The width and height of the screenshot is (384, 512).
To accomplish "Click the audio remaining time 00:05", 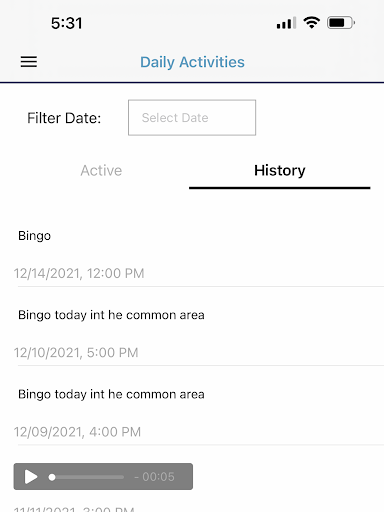I will click(154, 477).
